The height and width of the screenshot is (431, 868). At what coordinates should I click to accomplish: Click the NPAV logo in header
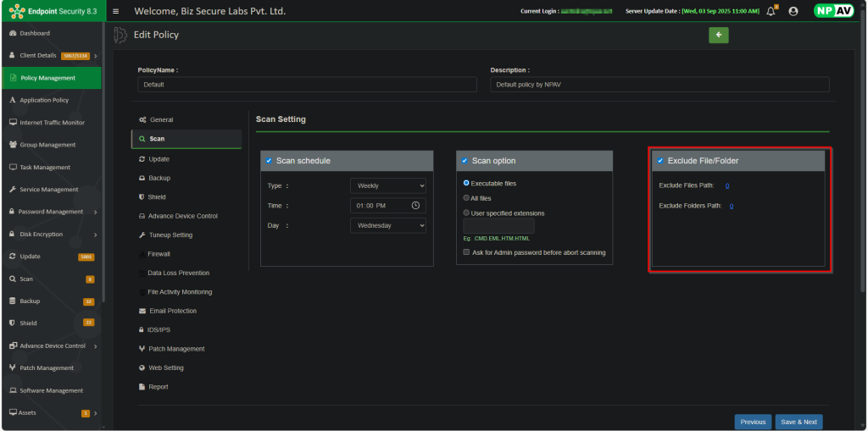tap(832, 11)
